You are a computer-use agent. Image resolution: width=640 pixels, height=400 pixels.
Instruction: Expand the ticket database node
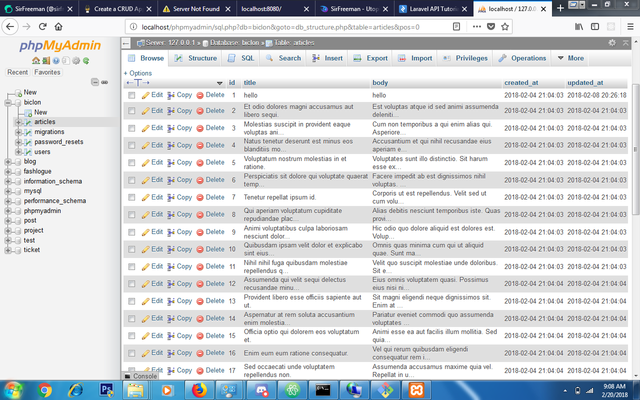8,250
